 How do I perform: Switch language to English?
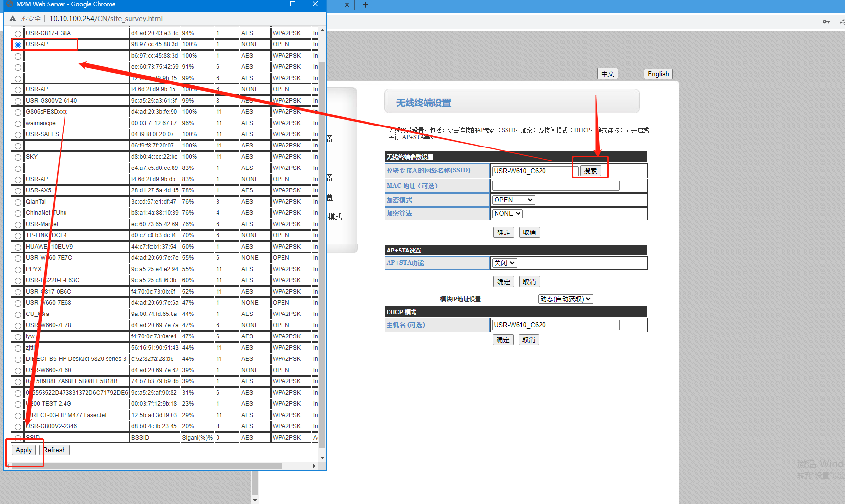[x=658, y=74]
